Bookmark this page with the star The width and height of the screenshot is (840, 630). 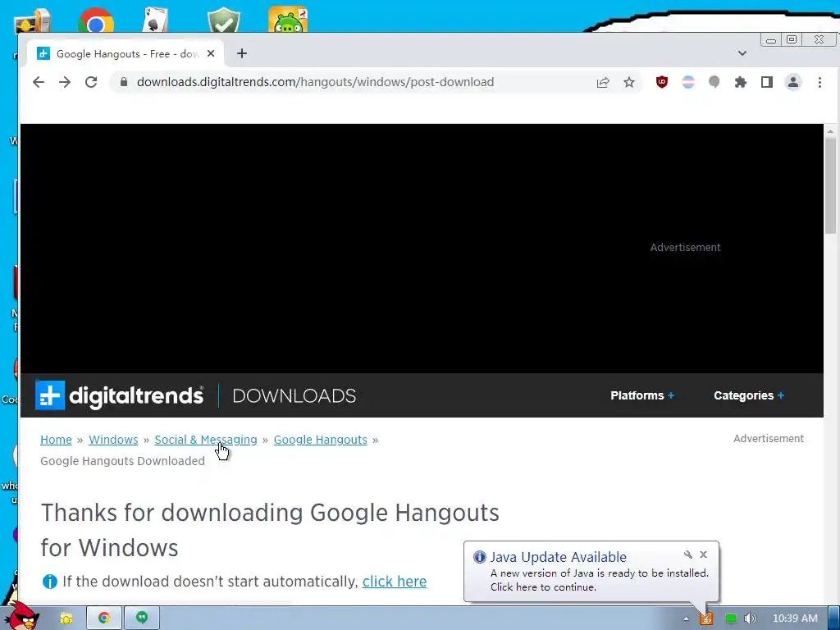click(x=629, y=82)
